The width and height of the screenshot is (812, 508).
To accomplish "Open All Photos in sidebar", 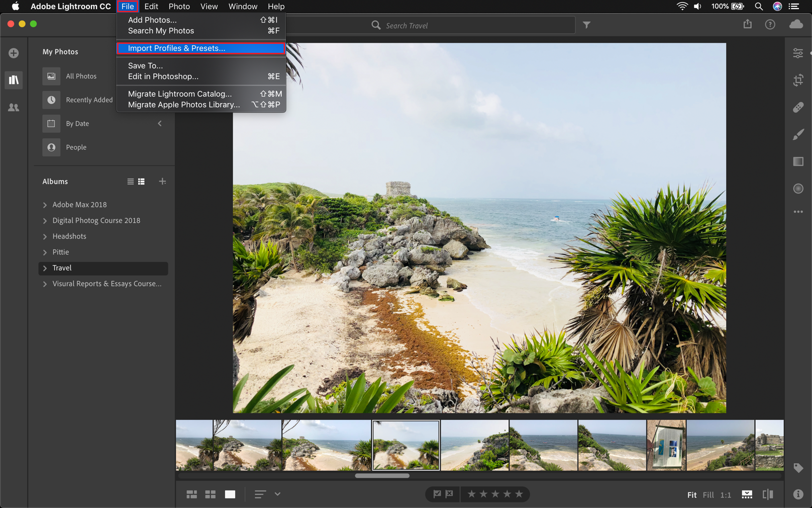I will (x=81, y=76).
